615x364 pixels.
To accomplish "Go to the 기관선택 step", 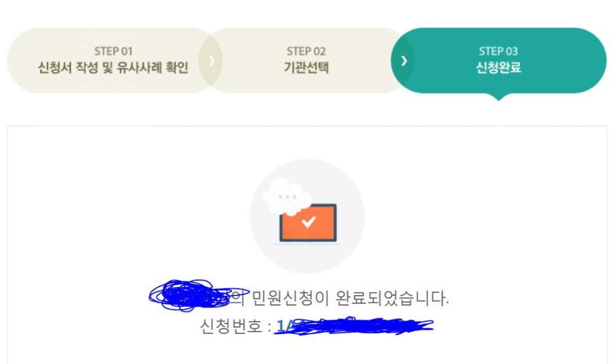I will pyautogui.click(x=306, y=68).
